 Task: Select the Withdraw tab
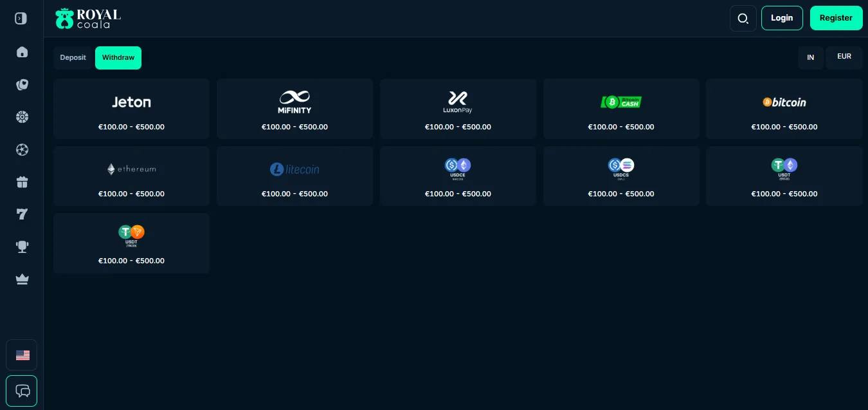[x=118, y=58]
